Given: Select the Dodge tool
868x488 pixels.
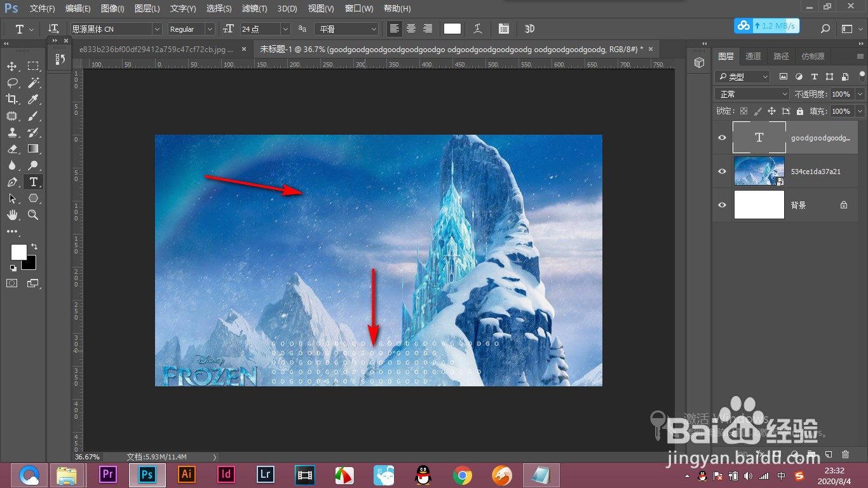Looking at the screenshot, I should pyautogui.click(x=33, y=165).
